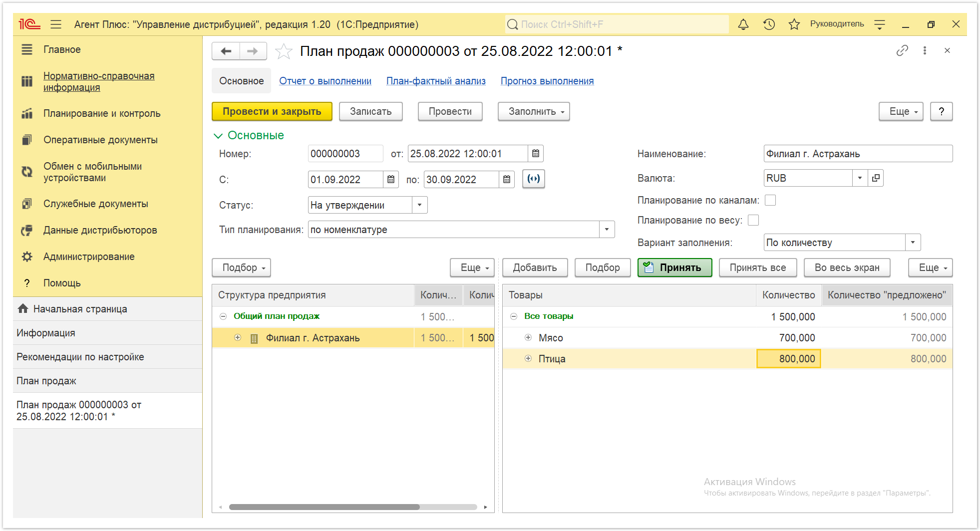
Task: Click the period selection button with brackets
Action: 534,179
